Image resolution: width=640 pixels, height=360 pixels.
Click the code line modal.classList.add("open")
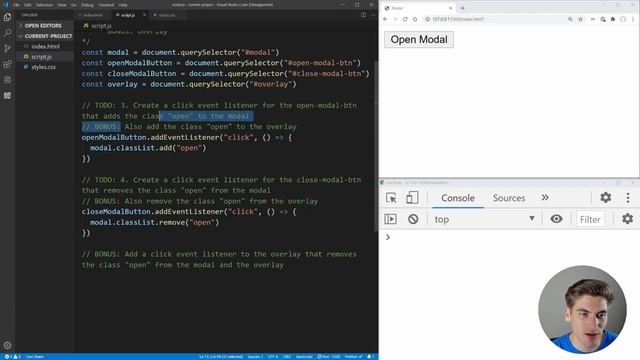pos(148,148)
